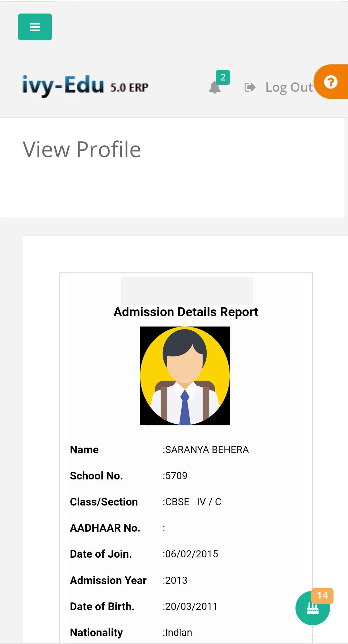Click the Admission Year value 2013
Viewport: 348px width, 644px height.
pos(176,580)
